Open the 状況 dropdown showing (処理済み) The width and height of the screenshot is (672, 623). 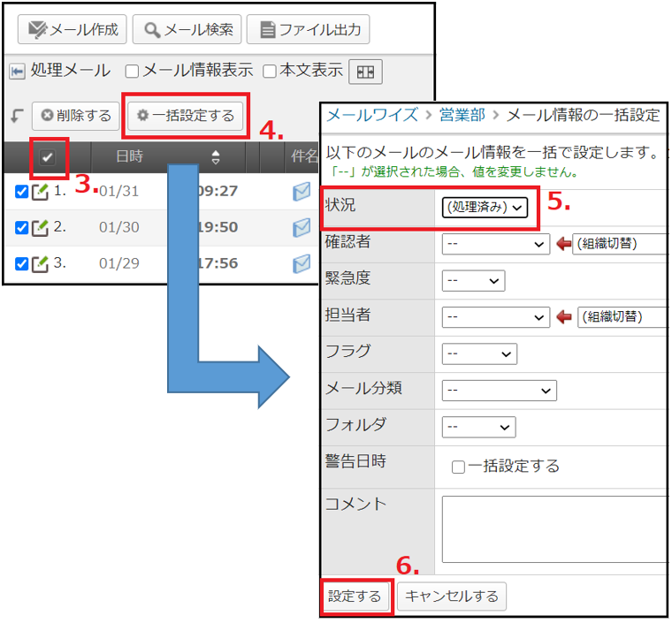pyautogui.click(x=485, y=208)
